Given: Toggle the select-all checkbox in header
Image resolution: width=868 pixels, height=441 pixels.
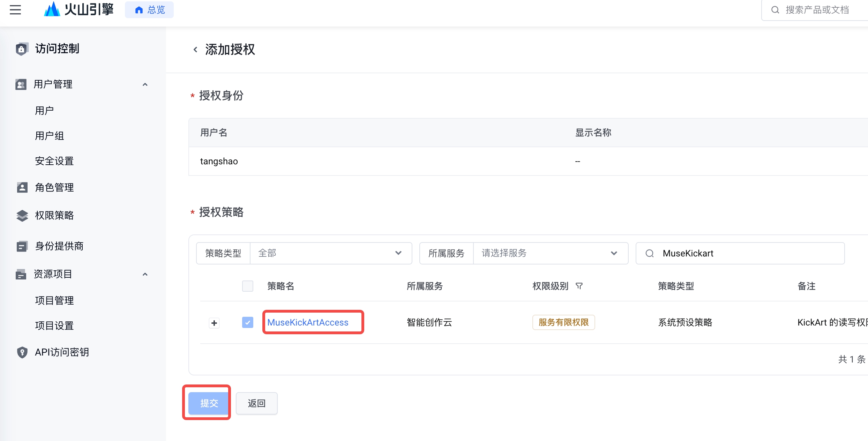Looking at the screenshot, I should coord(248,286).
